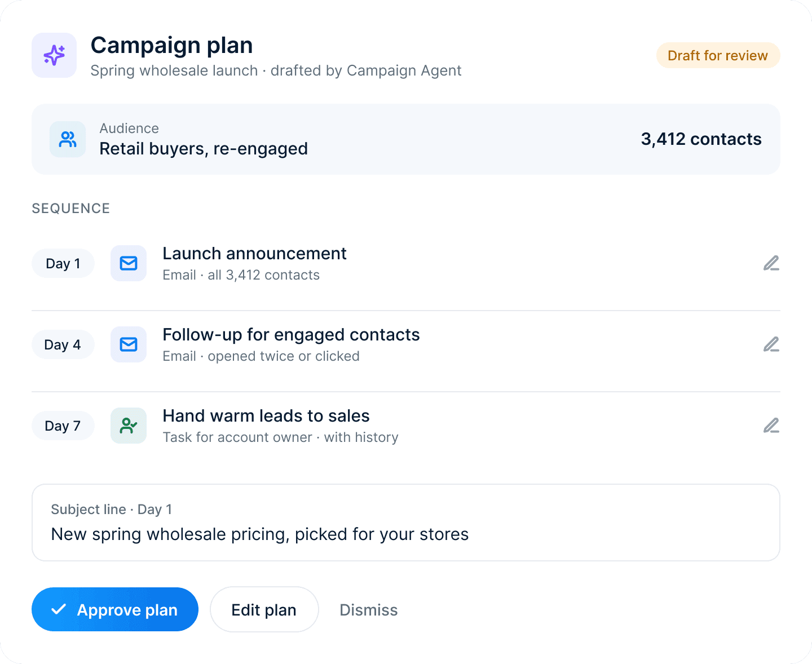
Task: Click the 'Audience' label
Action: pyautogui.click(x=129, y=129)
